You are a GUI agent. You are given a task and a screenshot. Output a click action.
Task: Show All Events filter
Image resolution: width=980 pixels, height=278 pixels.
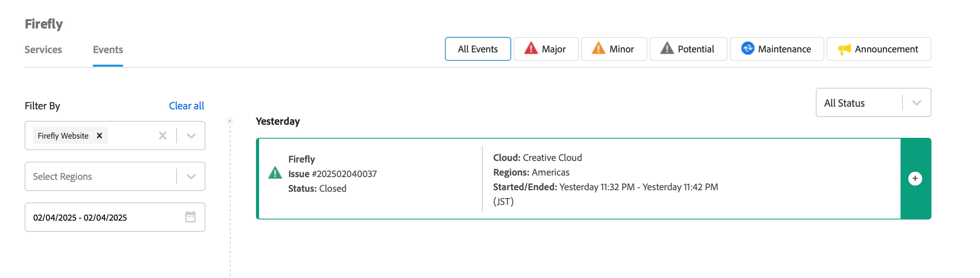(x=478, y=49)
